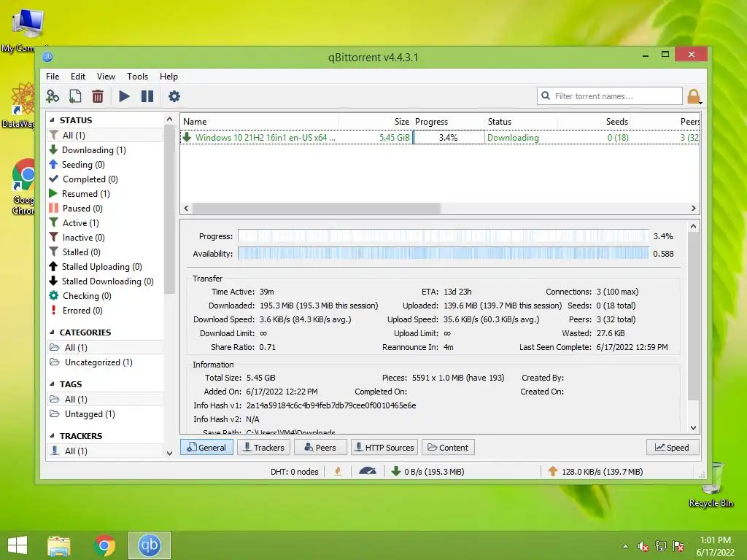Viewport: 747px width, 560px height.
Task: Select Uncategorized (1) category
Action: [x=98, y=362]
